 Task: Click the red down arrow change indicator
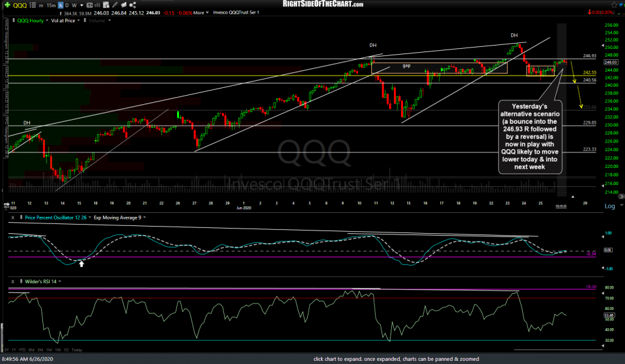coord(589,13)
